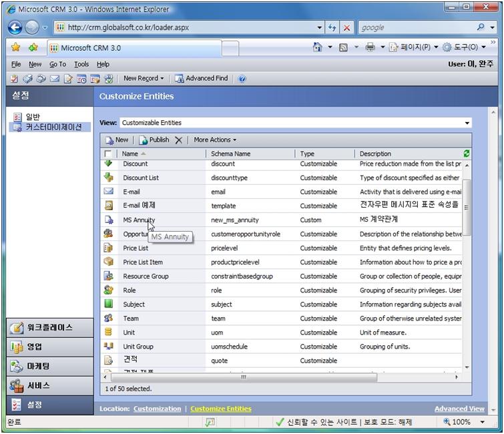Click the browser Back button
504x434 pixels.
point(15,27)
